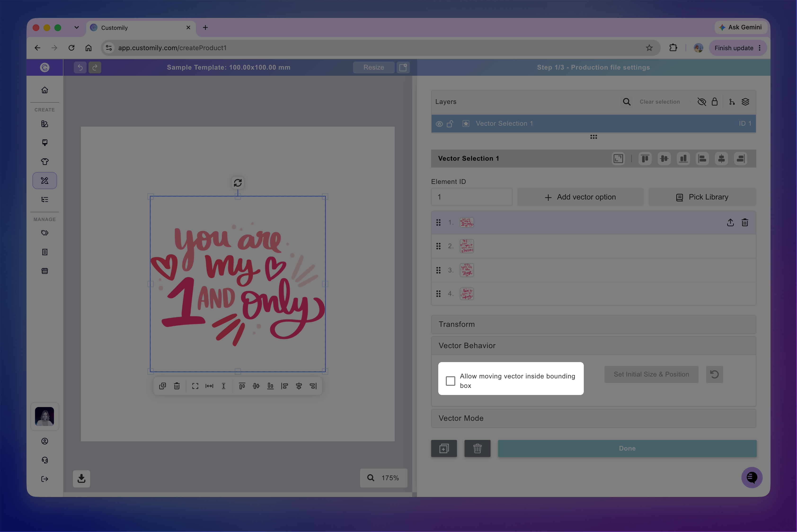
Task: Open the T-shirt products icon in sidebar
Action: point(45,161)
